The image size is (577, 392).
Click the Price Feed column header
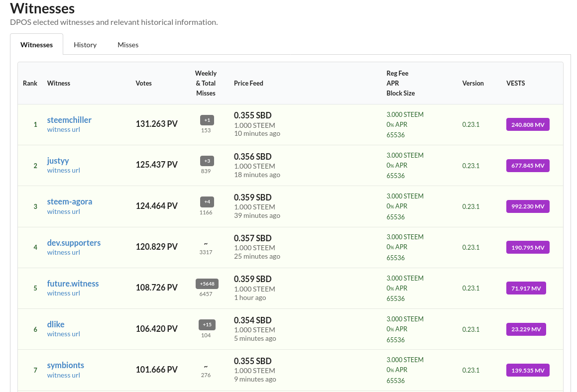[x=248, y=83]
